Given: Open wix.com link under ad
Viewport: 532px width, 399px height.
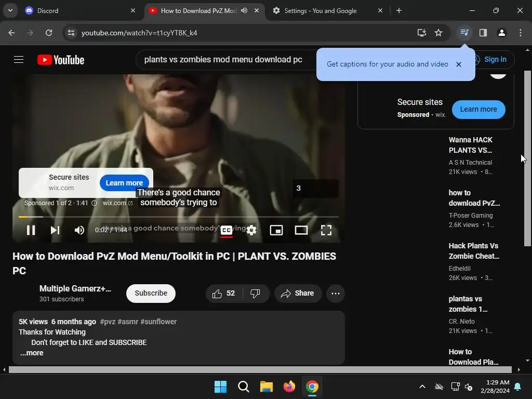Looking at the screenshot, I should (117, 203).
